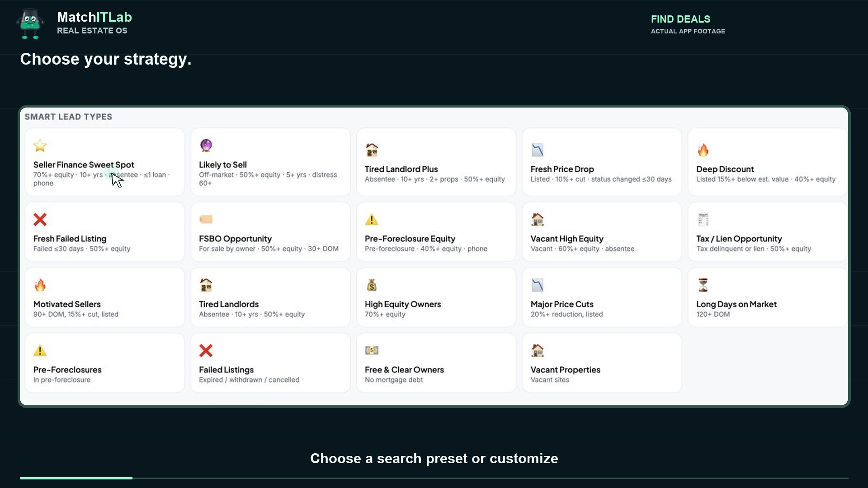Click the "Expired / withdrawn / cancelled" description
Viewport: 868px width, 488px height.
point(249,380)
